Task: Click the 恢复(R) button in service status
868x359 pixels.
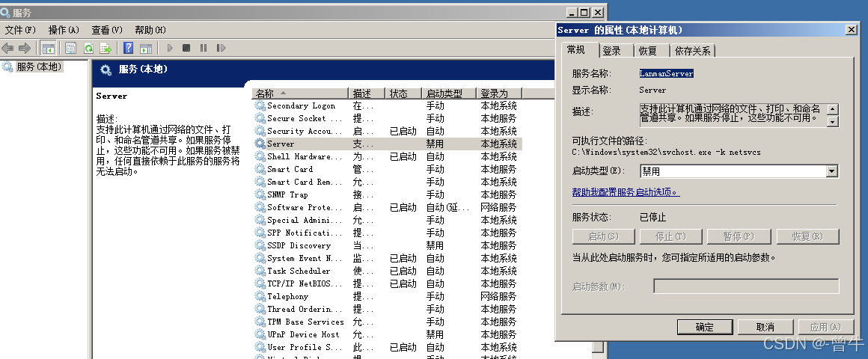Action: 807,236
